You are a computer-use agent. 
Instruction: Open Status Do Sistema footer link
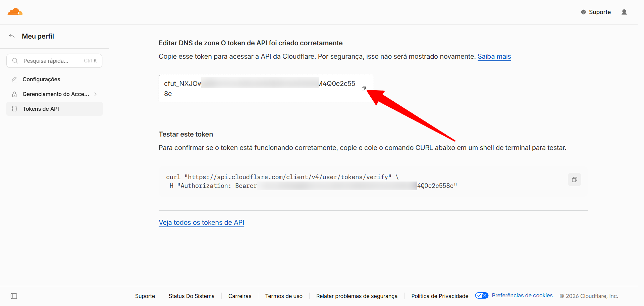[192, 296]
